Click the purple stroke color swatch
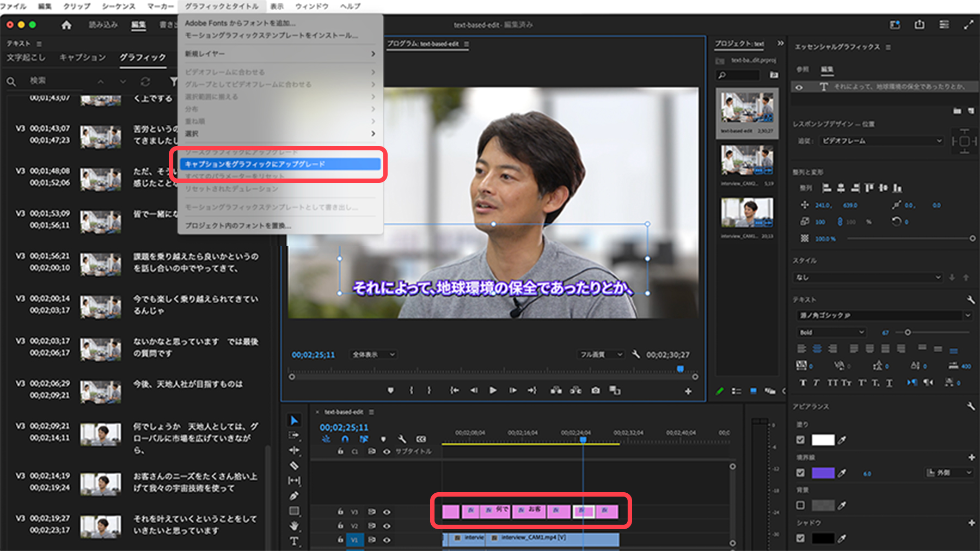This screenshot has height=551, width=980. click(823, 473)
